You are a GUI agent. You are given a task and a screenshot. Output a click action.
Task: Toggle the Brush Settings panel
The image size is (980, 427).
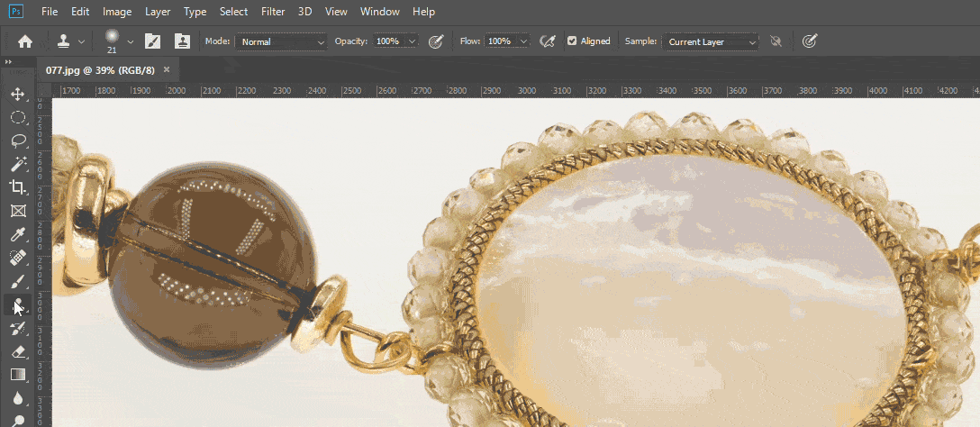[x=152, y=41]
